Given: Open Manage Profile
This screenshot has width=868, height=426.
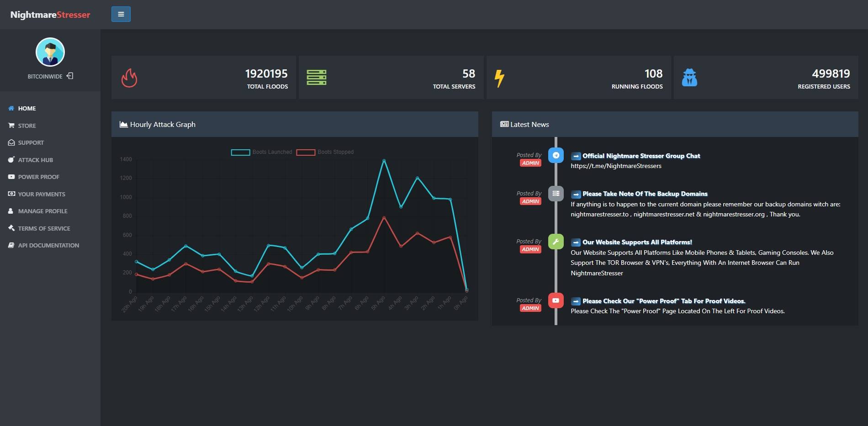Looking at the screenshot, I should pos(42,211).
